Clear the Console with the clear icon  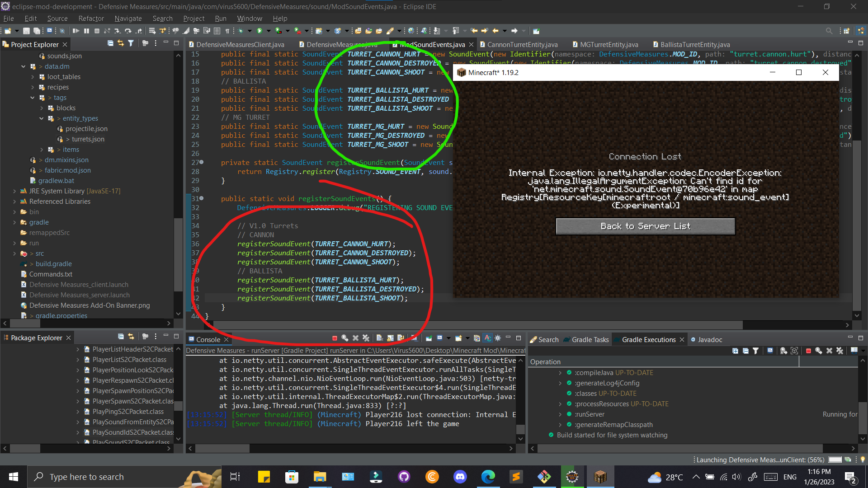tap(380, 338)
